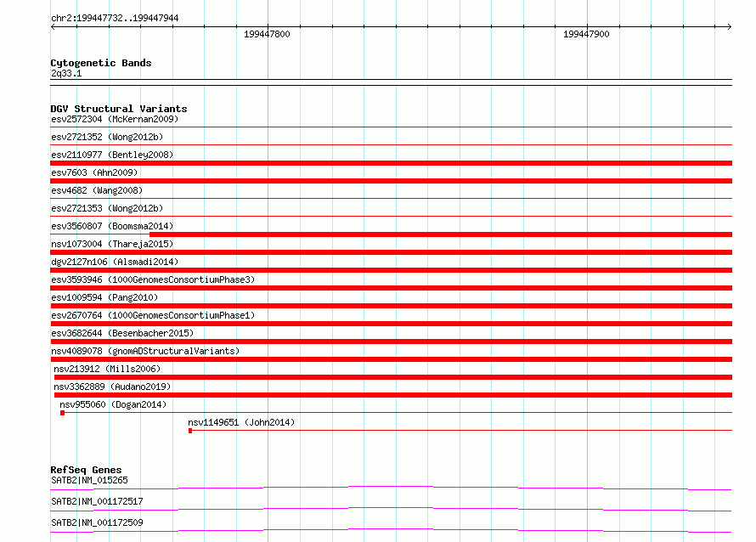Screen dimensions: 756x542
Task: Click the thick red bar under esv3560807 (Boomsma2014)
Action: click(441, 234)
